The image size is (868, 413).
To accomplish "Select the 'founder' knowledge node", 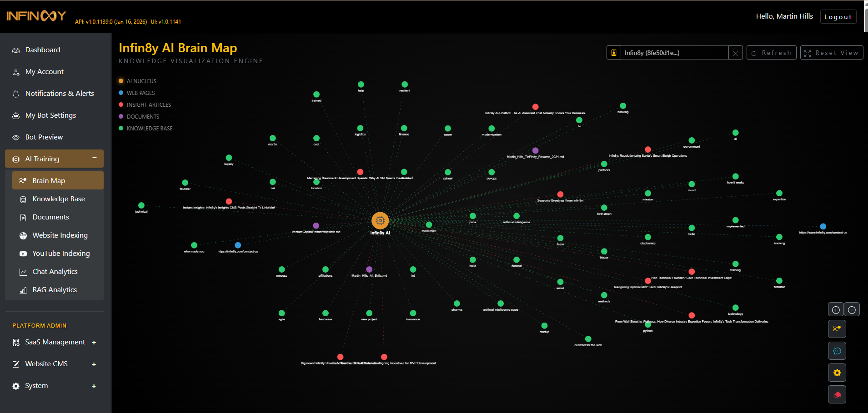I will click(x=185, y=183).
